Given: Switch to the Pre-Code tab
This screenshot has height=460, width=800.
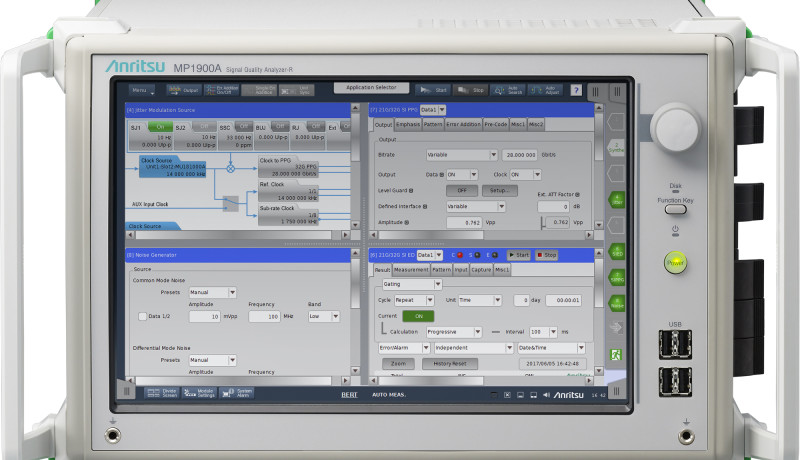Looking at the screenshot, I should (x=495, y=124).
